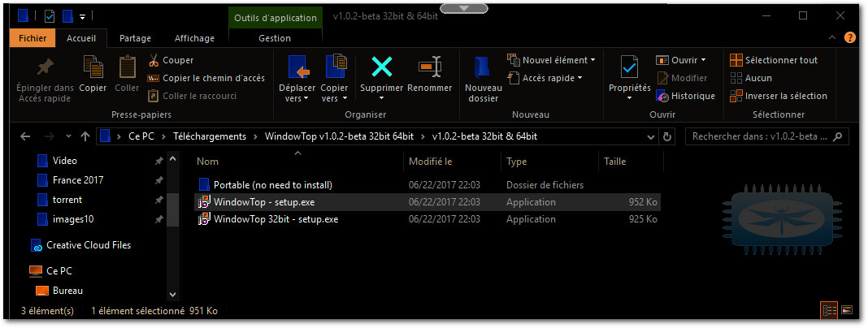Go up one folder level with the up arrow
The height and width of the screenshot is (328, 868).
coord(85,136)
